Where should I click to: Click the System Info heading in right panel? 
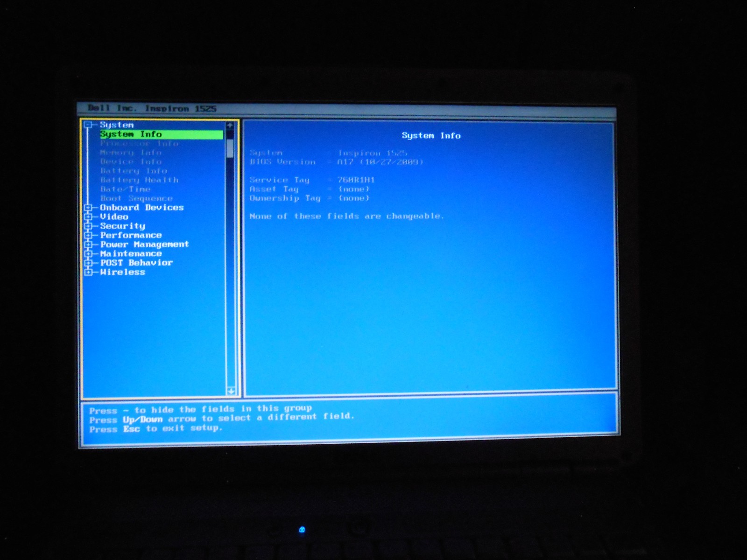pos(431,136)
